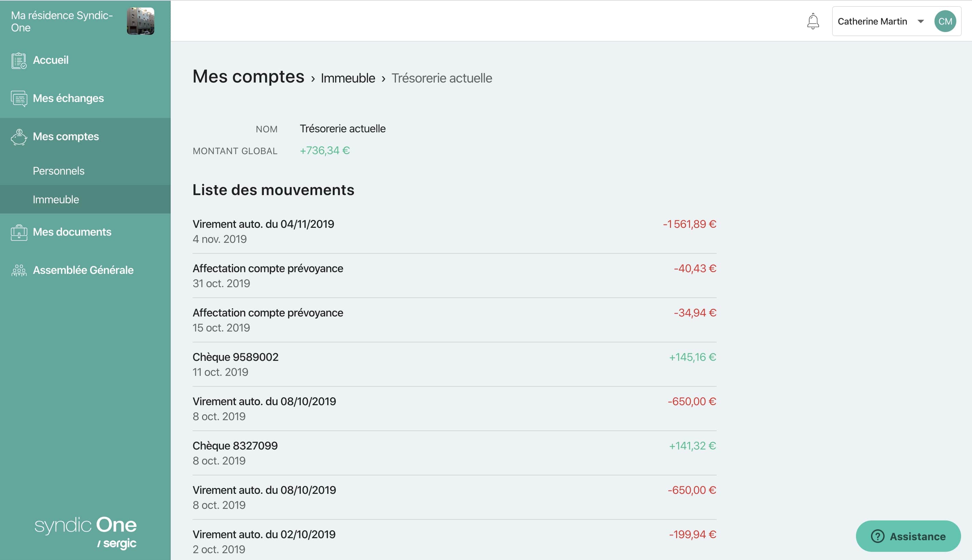Select Chèque 9589002 movement
The height and width of the screenshot is (560, 972).
pos(454,364)
